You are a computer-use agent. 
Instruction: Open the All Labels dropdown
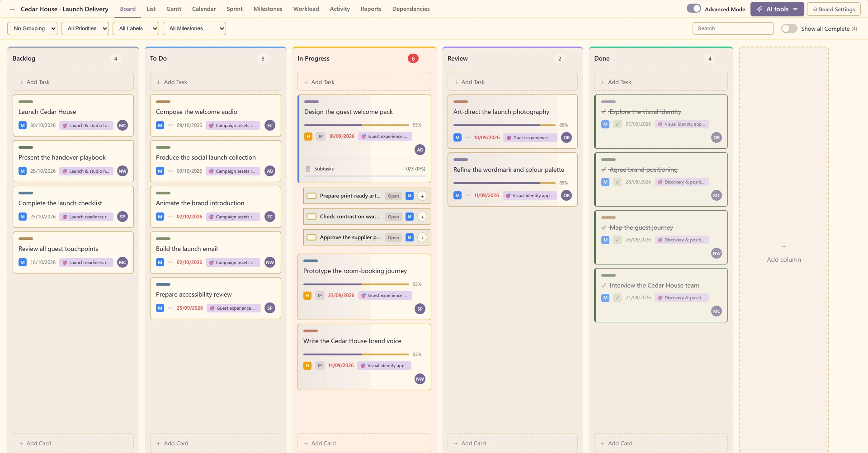coord(136,28)
